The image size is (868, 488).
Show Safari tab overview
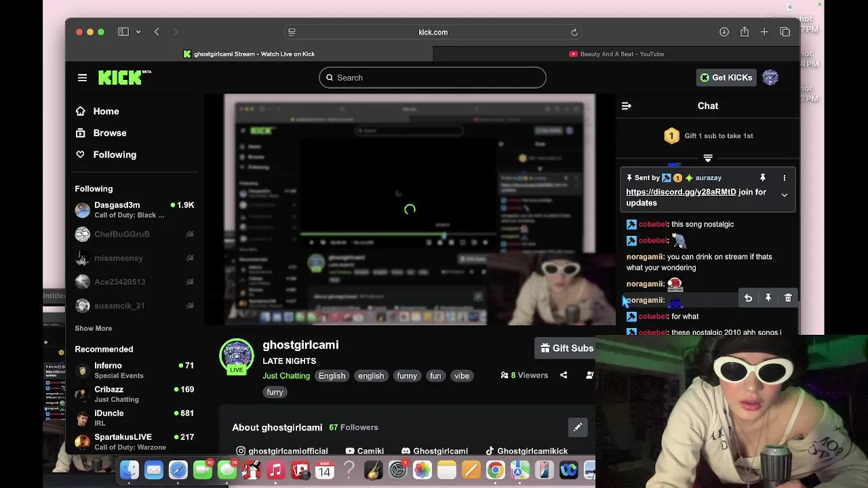pyautogui.click(x=785, y=32)
